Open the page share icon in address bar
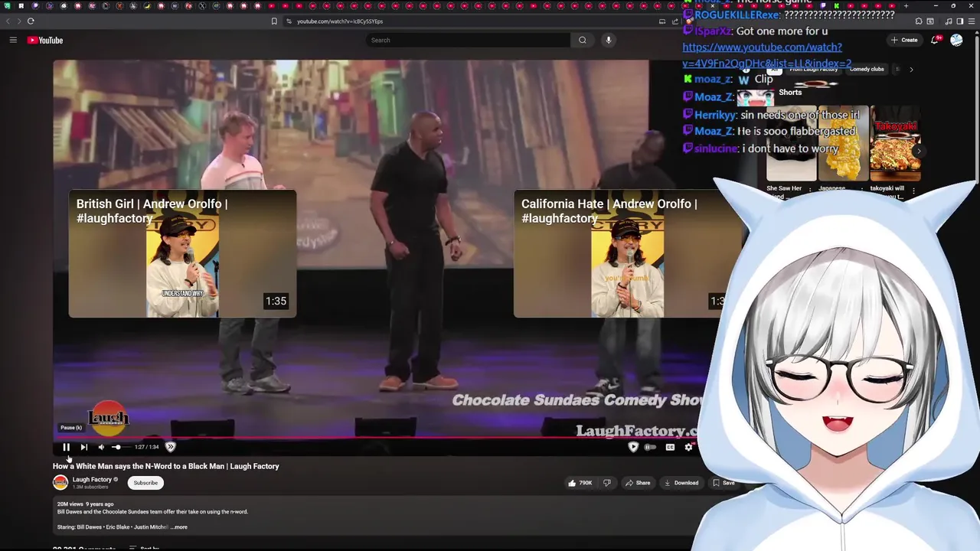Screen dimensions: 980x551 point(675,21)
